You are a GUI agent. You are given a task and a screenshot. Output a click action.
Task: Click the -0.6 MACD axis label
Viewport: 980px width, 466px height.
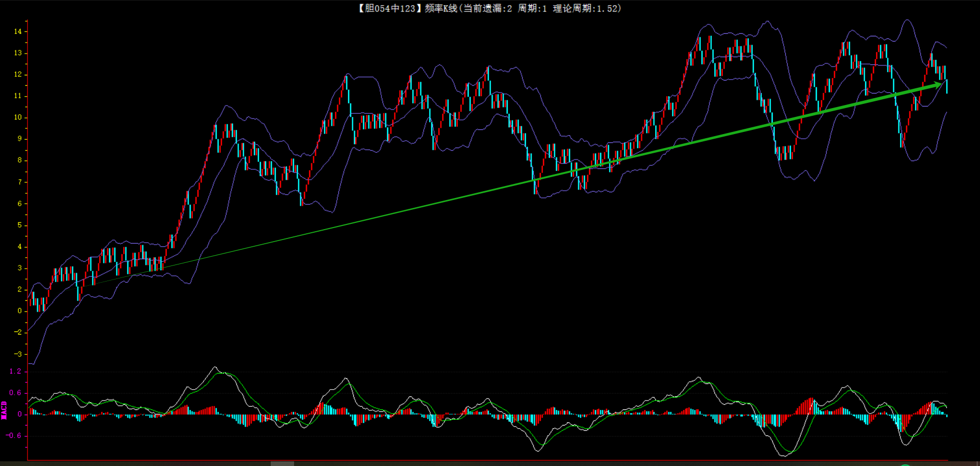tap(15, 436)
